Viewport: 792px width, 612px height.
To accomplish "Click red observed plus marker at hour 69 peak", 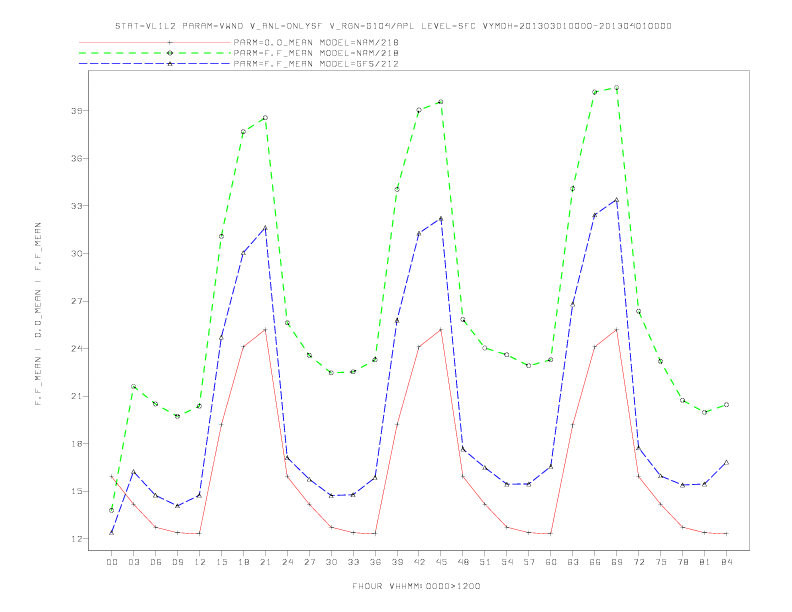I will pos(617,330).
